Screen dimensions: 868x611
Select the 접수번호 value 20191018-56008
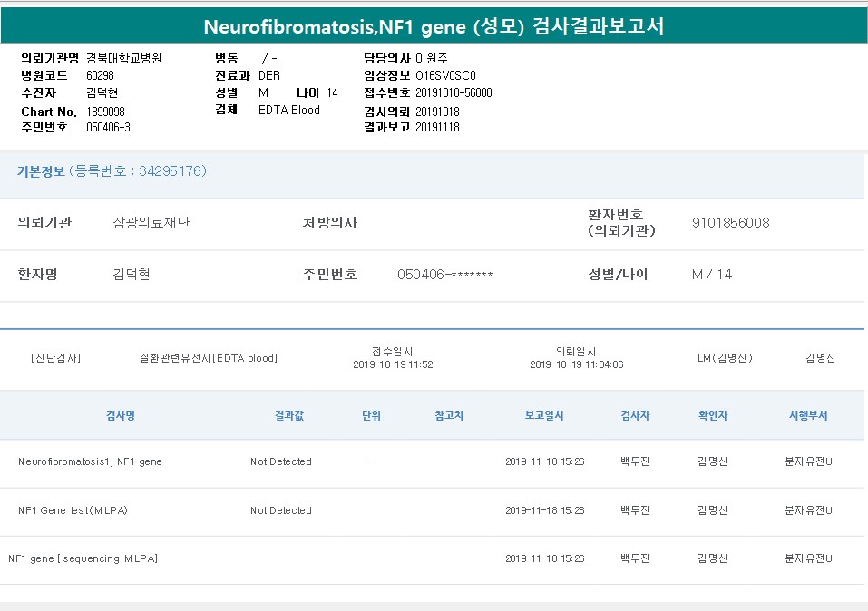454,92
